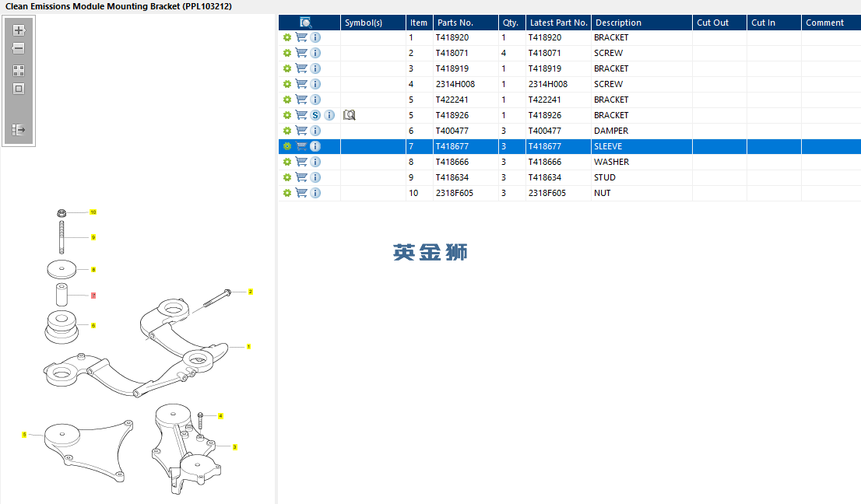Click gear icon for T418634 STUD row
The width and height of the screenshot is (861, 504).
click(287, 177)
